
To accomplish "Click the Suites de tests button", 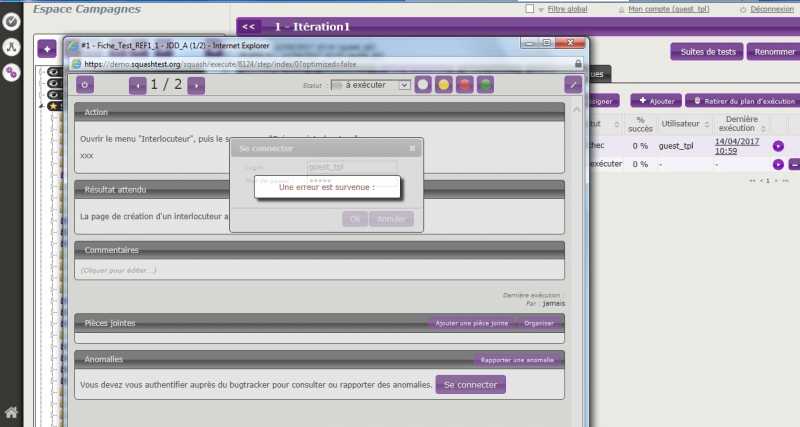I will [707, 52].
